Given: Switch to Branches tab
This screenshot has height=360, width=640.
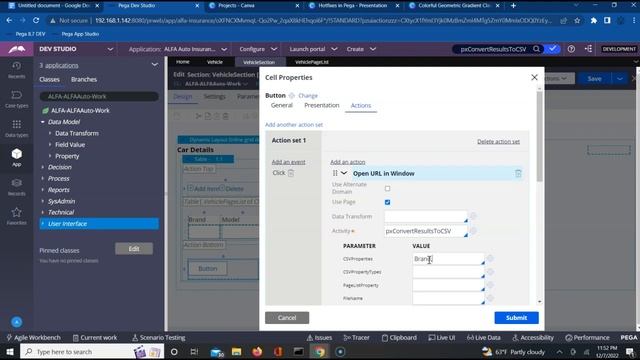Looking at the screenshot, I should [84, 79].
